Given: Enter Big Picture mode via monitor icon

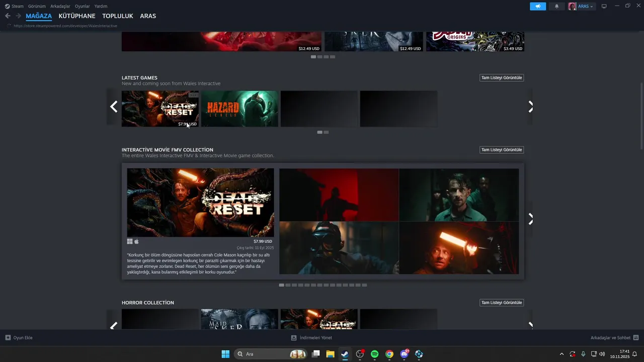Looking at the screenshot, I should pyautogui.click(x=604, y=6).
